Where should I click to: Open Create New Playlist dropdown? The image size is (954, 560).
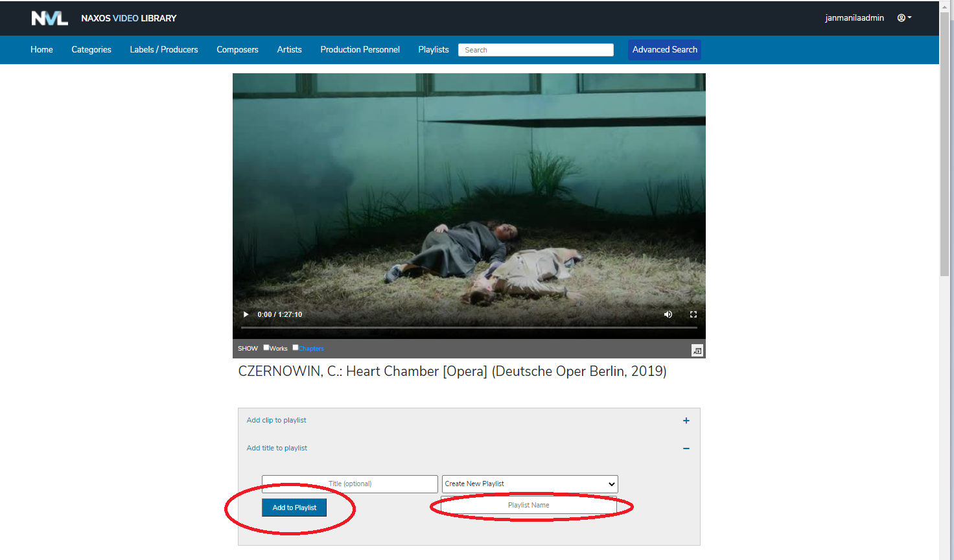click(529, 484)
